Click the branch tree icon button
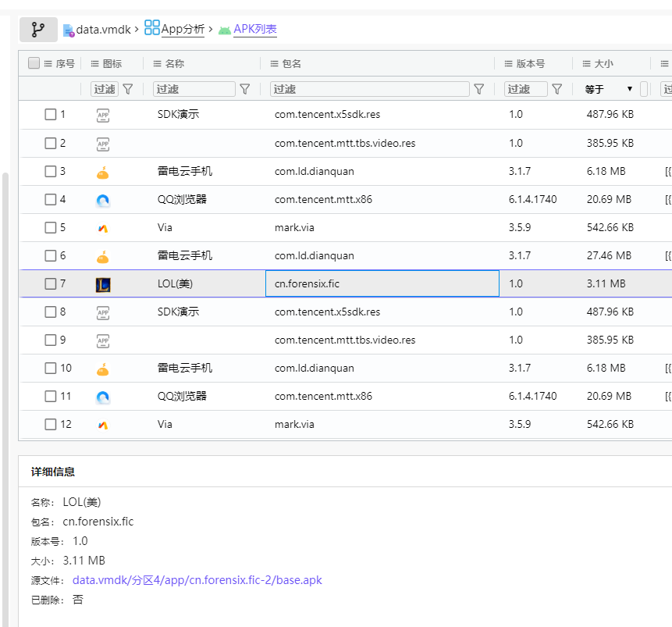 coord(37,30)
